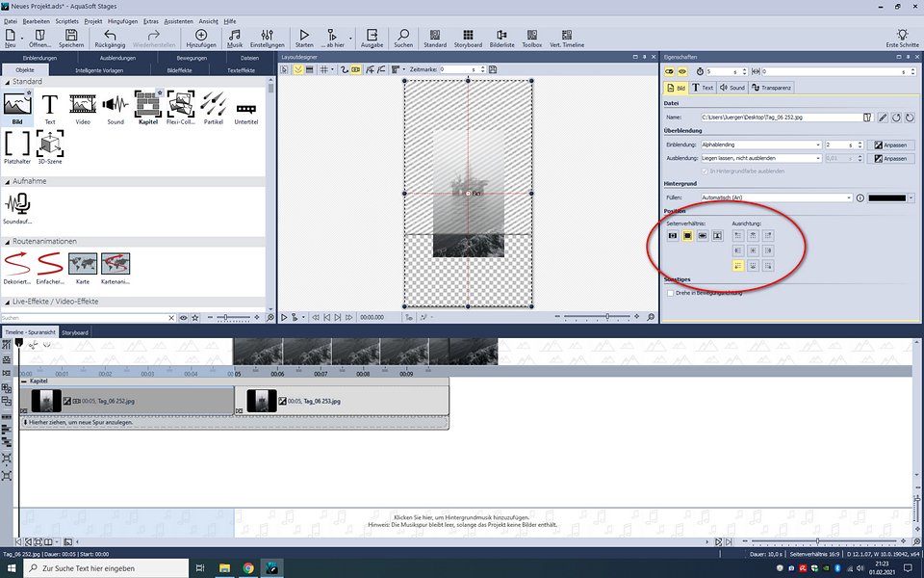Pick the Karte route animation icon
Viewport: 924px width, 578px height.
(x=82, y=265)
